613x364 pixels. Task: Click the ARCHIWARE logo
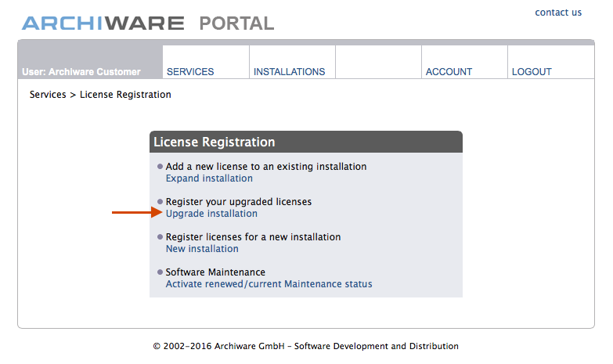(x=103, y=23)
